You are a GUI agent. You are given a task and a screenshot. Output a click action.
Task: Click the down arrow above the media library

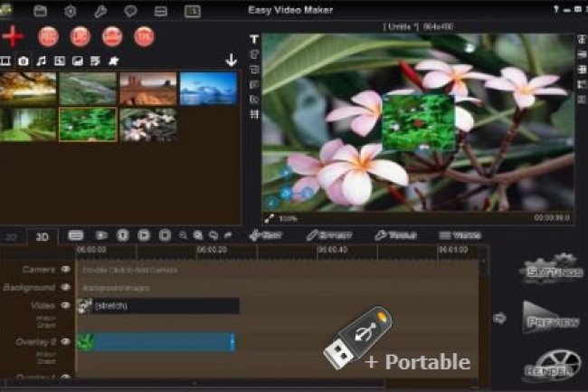(x=231, y=61)
